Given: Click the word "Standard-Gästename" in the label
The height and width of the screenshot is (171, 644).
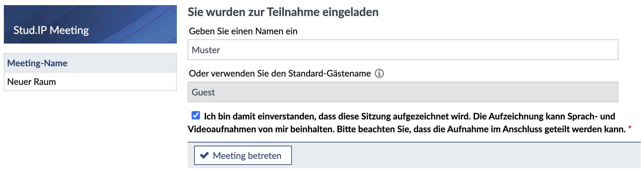Looking at the screenshot, I should coord(329,73).
